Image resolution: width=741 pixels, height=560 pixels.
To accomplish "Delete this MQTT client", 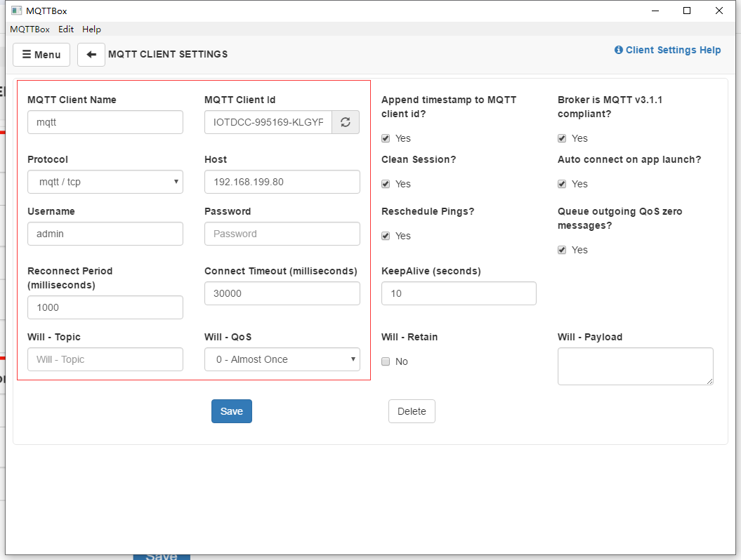I will [412, 411].
